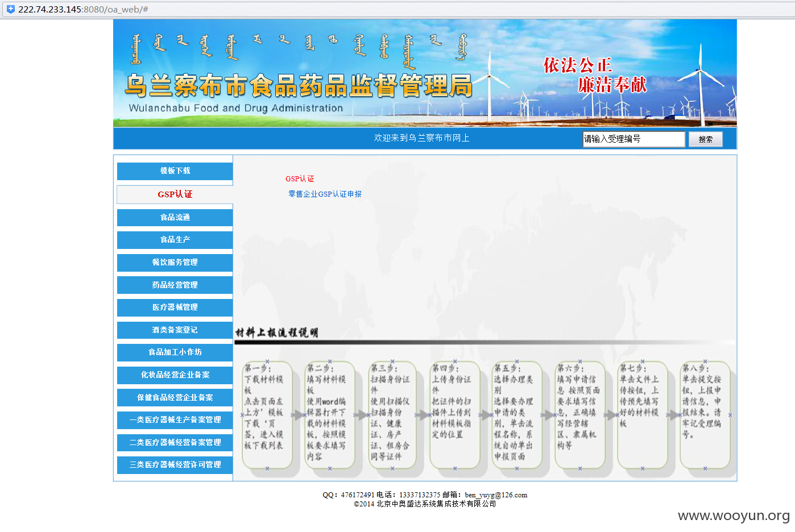Click the QQ: 476172491 contact text
795x532 pixels.
click(x=349, y=495)
